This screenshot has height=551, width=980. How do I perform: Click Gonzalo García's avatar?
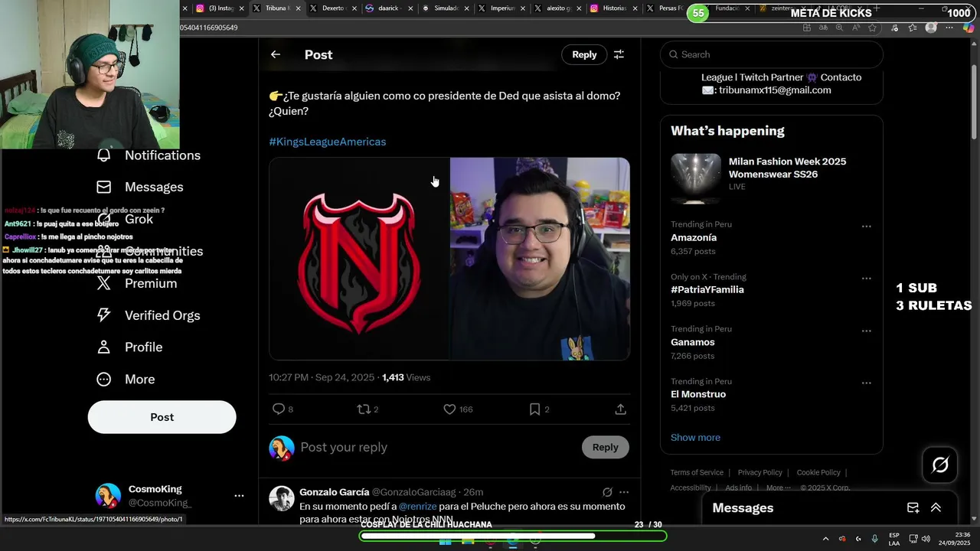[x=282, y=498]
